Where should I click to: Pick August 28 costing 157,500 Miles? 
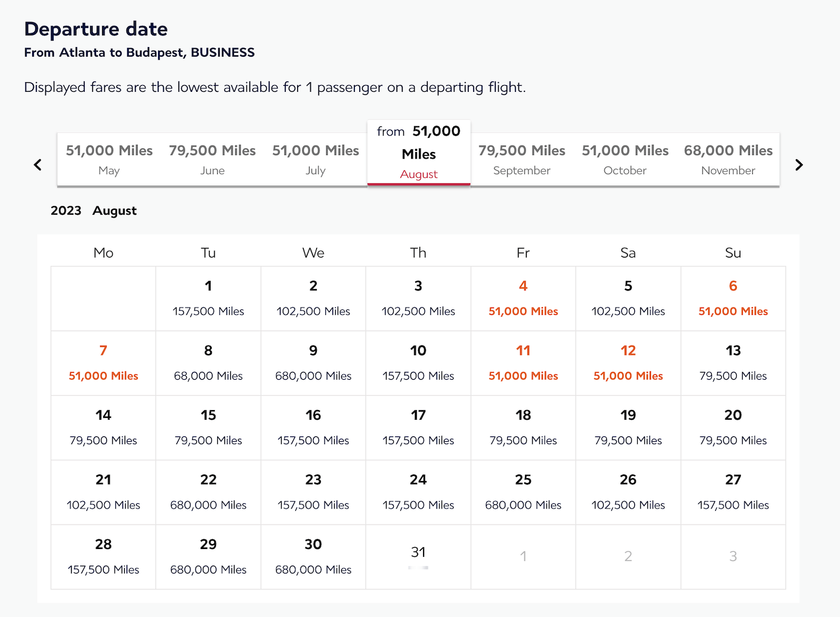pyautogui.click(x=103, y=557)
